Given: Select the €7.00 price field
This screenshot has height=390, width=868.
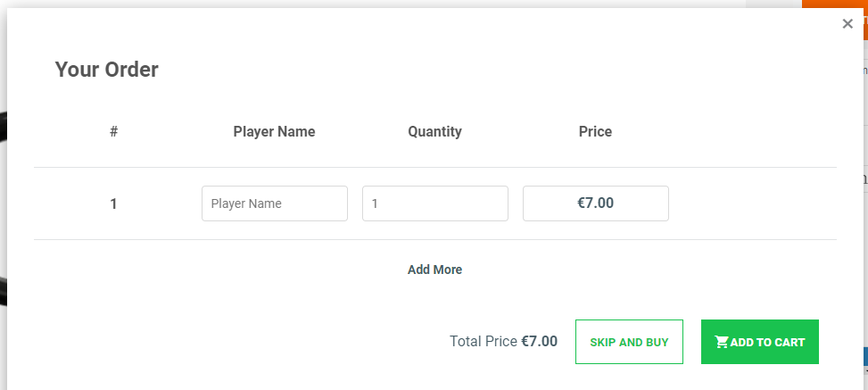Looking at the screenshot, I should 596,203.
